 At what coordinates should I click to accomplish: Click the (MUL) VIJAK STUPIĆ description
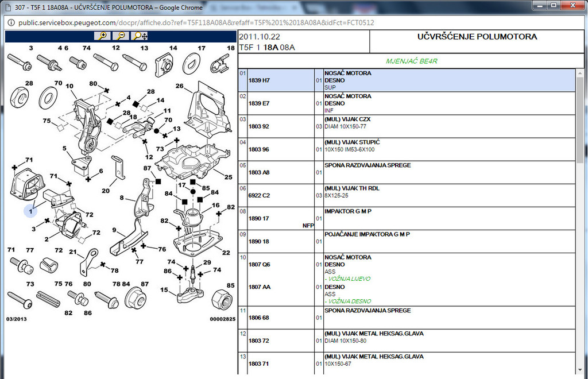pos(352,142)
